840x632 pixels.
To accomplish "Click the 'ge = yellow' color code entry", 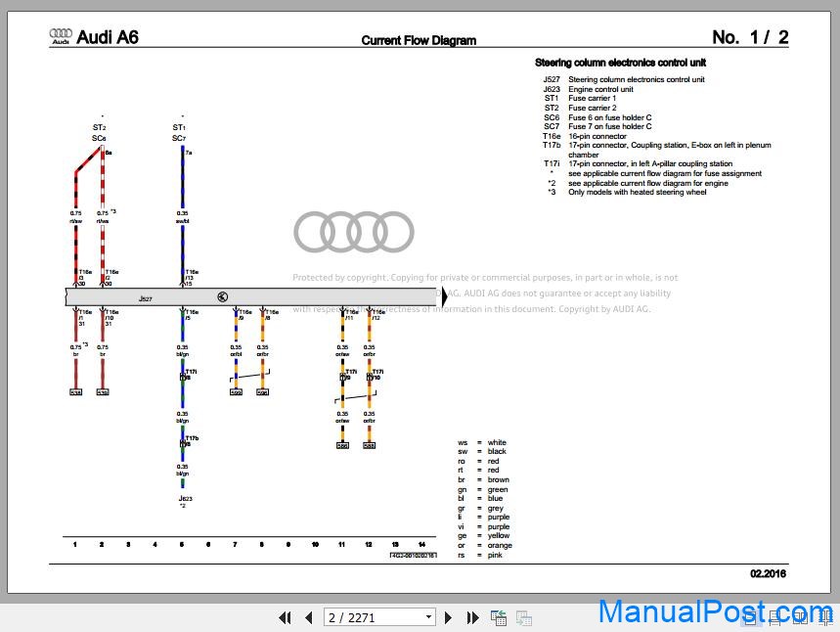I will pyautogui.click(x=483, y=535).
